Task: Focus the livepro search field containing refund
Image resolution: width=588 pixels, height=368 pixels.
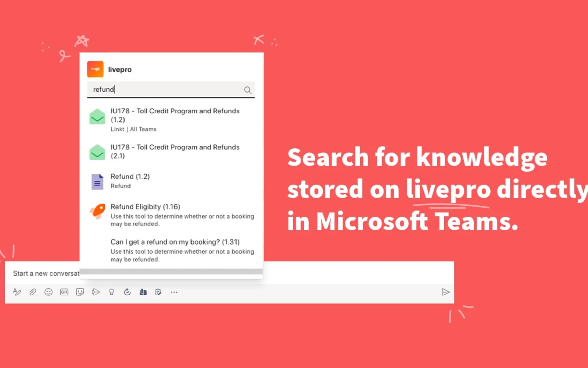Action: coord(171,90)
